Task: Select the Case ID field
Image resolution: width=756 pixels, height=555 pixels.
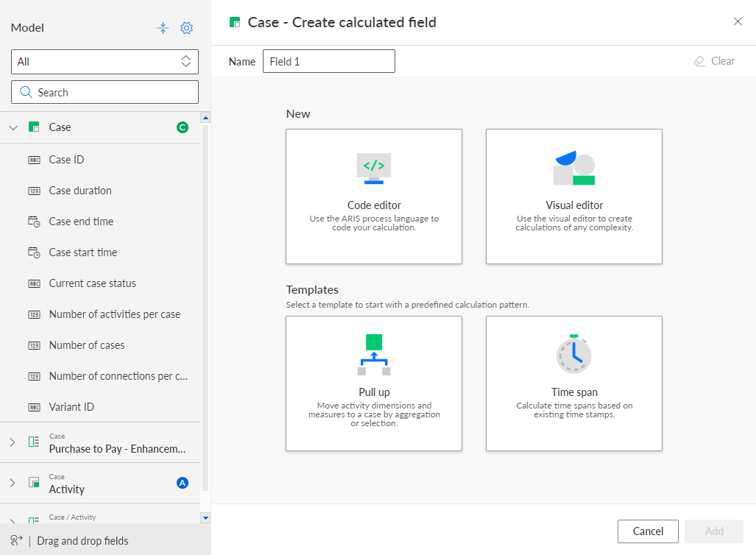Action: (x=100, y=160)
